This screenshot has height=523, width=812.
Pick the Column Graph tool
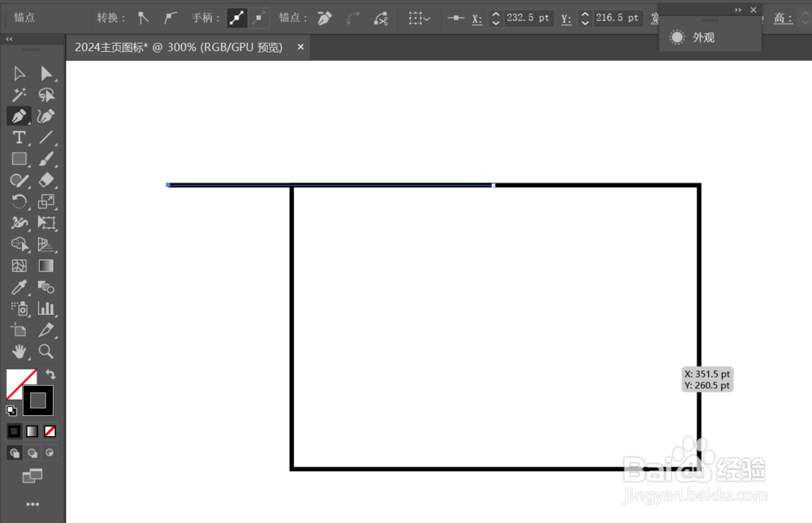pyautogui.click(x=46, y=309)
